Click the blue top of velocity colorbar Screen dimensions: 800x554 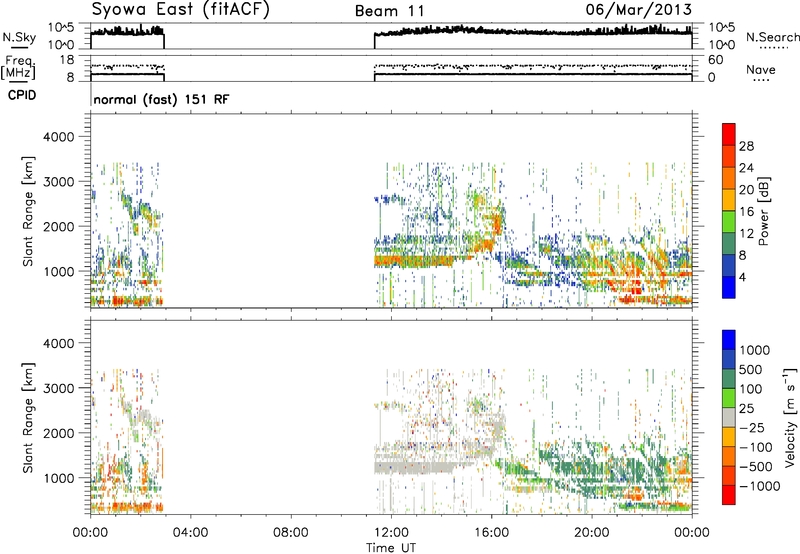click(729, 340)
